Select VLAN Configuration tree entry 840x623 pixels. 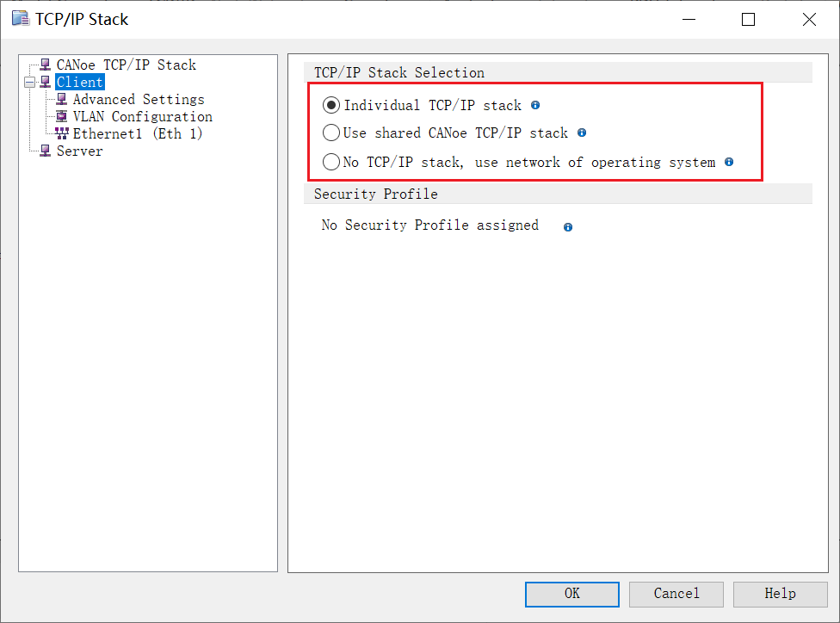pos(143,117)
